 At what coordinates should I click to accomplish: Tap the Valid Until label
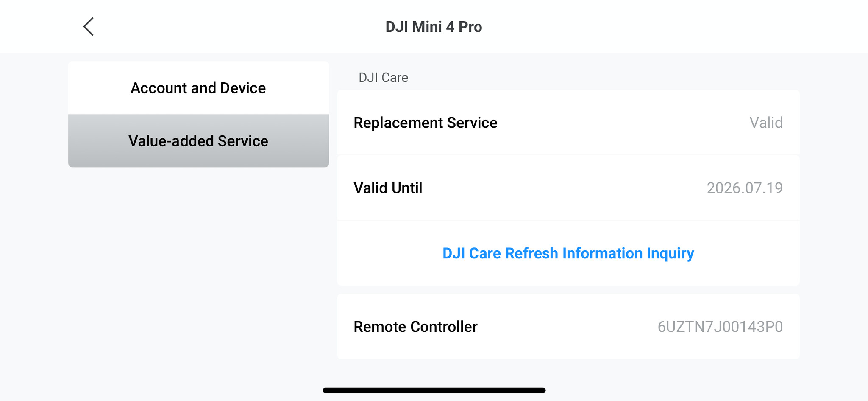[x=388, y=188]
